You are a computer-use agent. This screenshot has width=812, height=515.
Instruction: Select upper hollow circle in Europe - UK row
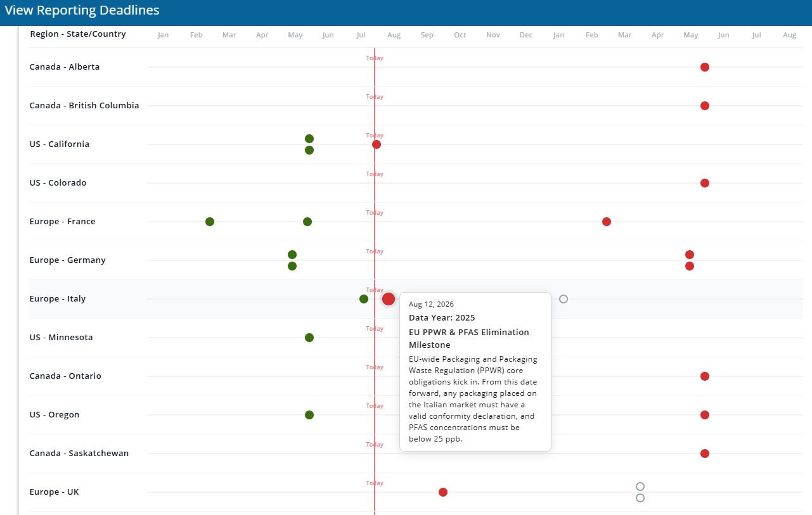(x=640, y=486)
